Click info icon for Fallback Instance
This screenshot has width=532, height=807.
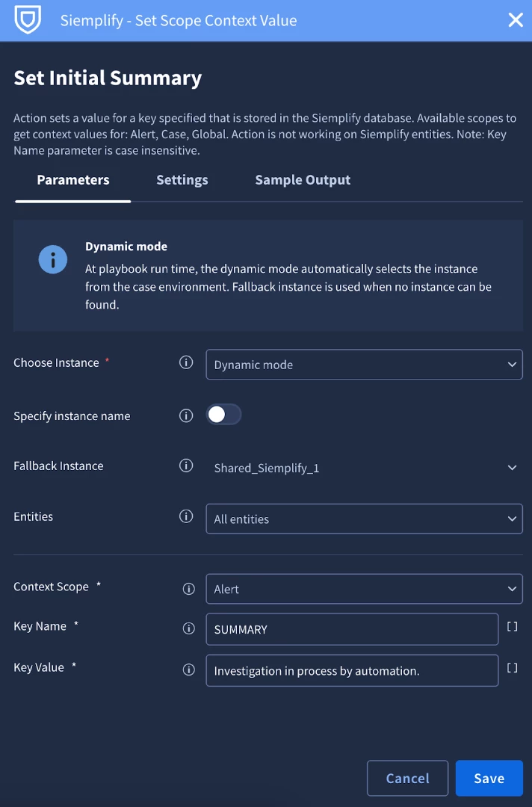[x=186, y=466]
